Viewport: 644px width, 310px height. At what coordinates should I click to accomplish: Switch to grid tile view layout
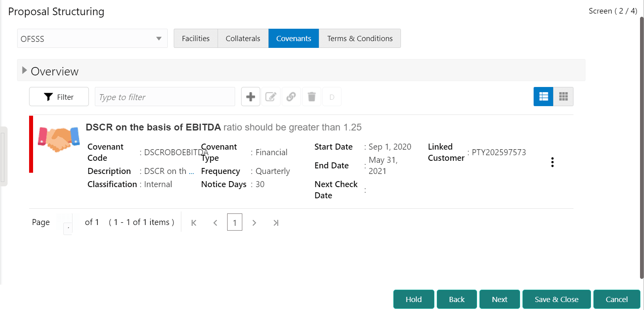pos(563,97)
